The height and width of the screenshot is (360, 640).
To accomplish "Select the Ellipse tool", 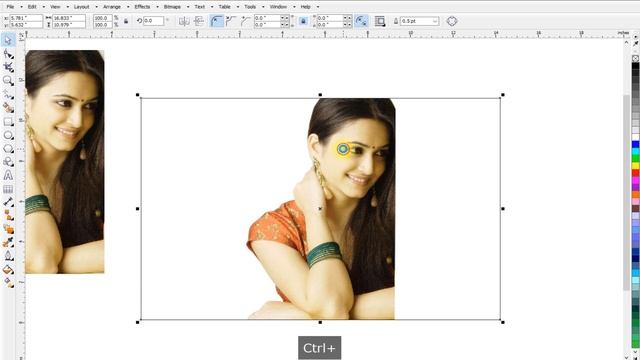I will [8, 135].
